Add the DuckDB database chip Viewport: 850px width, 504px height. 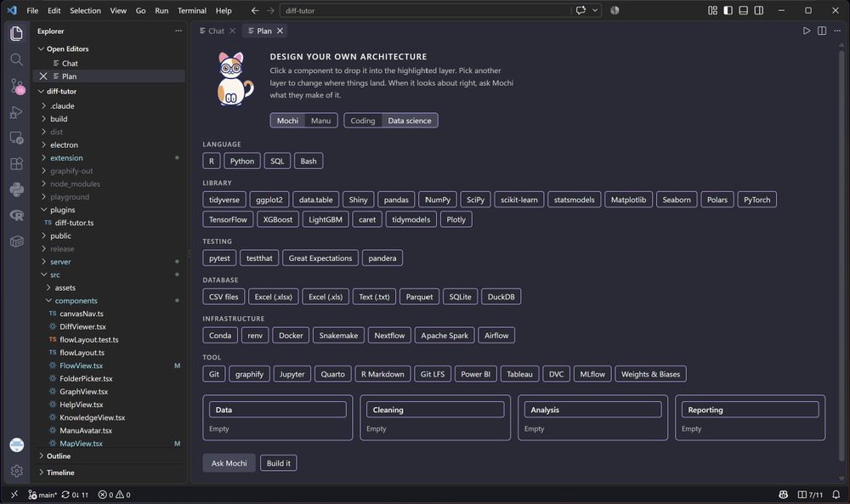pyautogui.click(x=501, y=297)
